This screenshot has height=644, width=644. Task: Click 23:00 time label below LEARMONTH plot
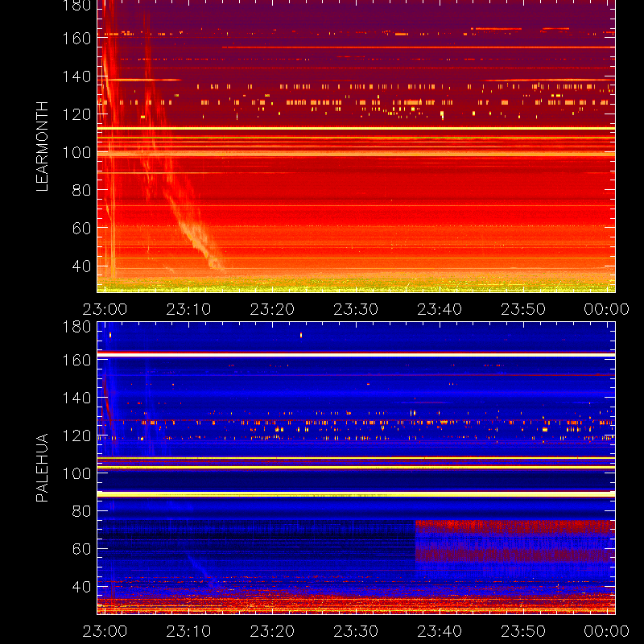click(105, 309)
